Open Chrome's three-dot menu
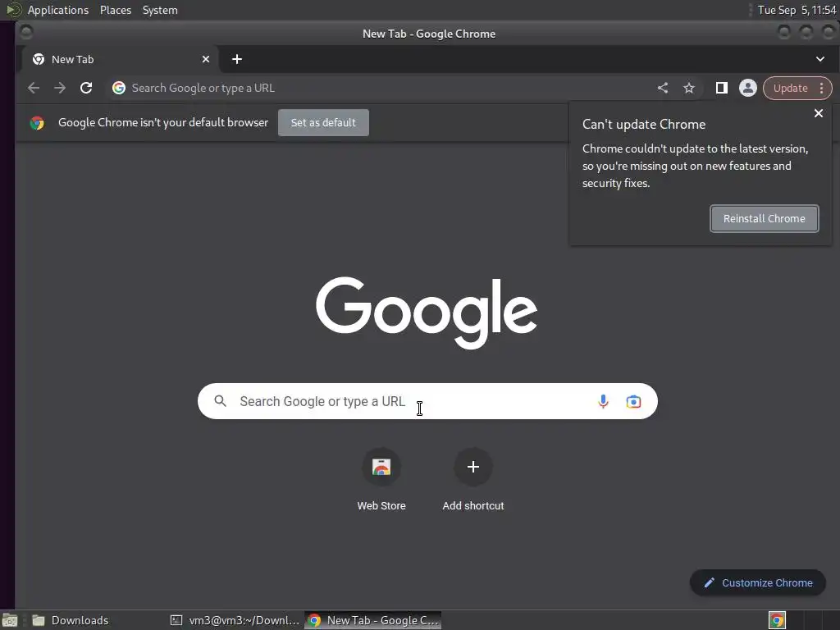Screen dimensions: 840x630 [822, 88]
